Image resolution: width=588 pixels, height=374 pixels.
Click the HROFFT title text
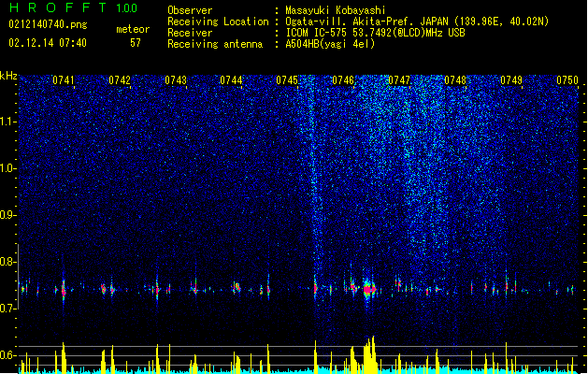[x=58, y=7]
